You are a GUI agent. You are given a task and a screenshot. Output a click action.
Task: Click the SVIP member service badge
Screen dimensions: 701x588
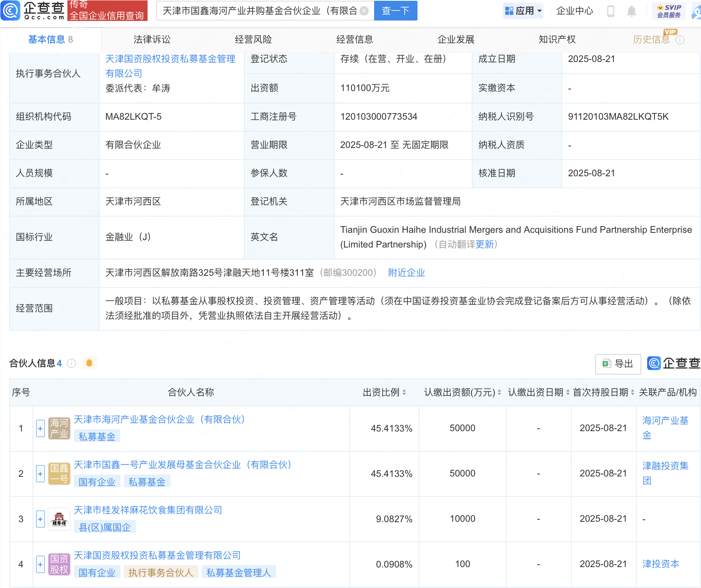pyautogui.click(x=669, y=11)
